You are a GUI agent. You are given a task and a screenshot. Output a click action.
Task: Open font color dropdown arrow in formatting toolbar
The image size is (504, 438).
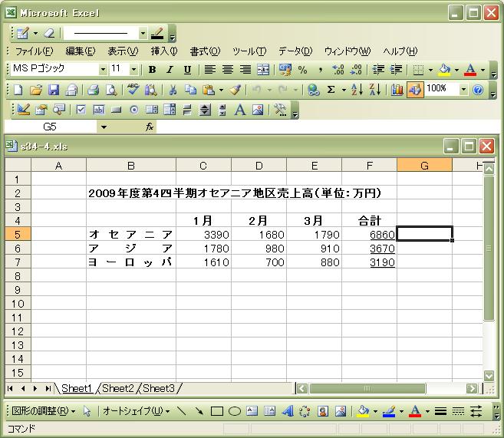tap(483, 69)
